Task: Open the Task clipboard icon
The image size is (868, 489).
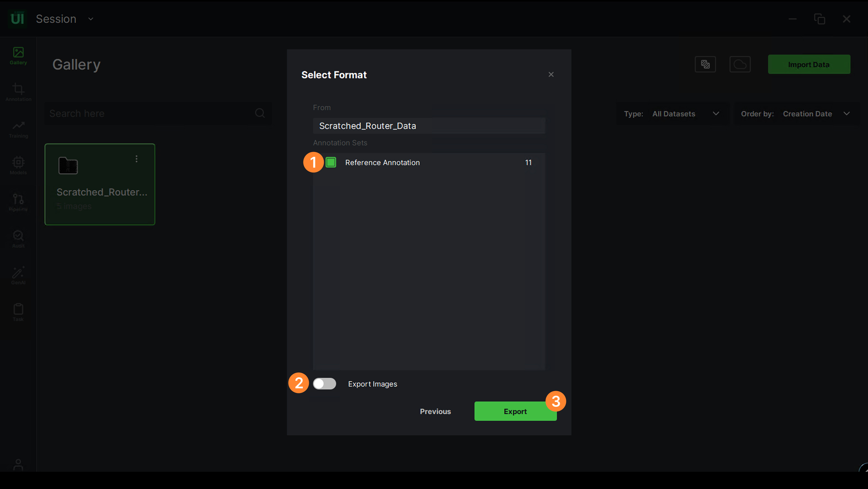Action: click(18, 312)
